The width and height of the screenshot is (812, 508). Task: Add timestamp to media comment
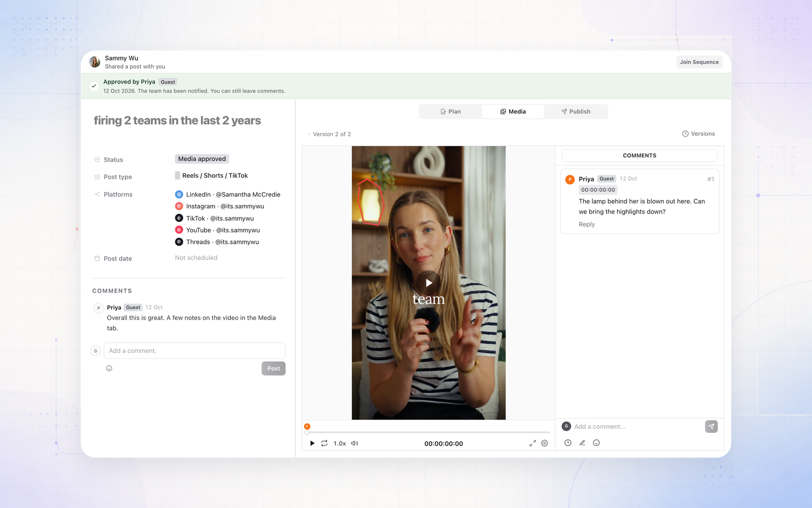[x=568, y=443]
